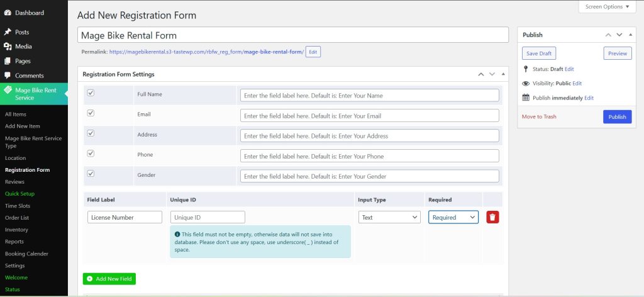Image resolution: width=644 pixels, height=297 pixels.
Task: Expand the Screen Options panel
Action: point(607,7)
